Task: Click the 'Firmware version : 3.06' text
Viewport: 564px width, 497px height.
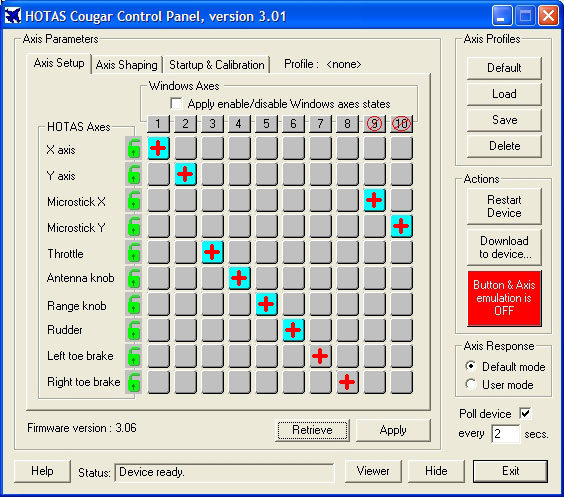Action: click(82, 428)
